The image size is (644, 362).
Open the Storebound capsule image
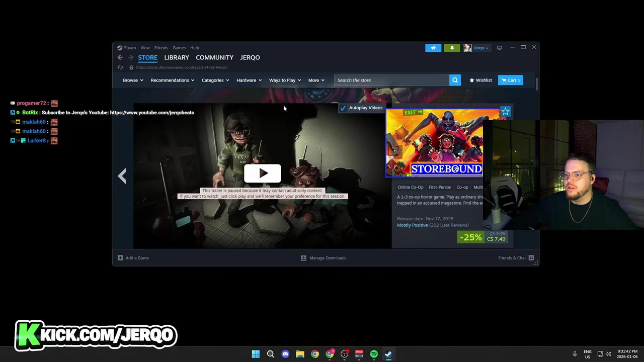(x=434, y=143)
